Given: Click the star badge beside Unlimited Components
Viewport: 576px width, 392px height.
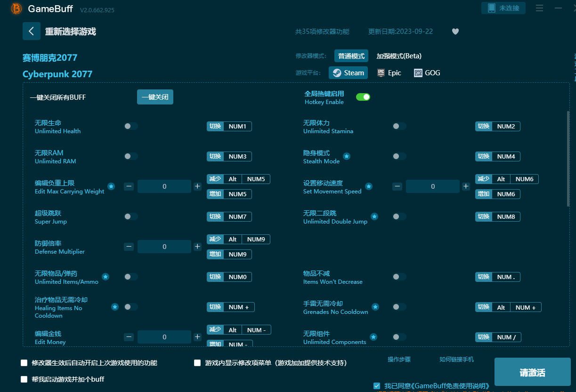Looking at the screenshot, I should (x=373, y=337).
